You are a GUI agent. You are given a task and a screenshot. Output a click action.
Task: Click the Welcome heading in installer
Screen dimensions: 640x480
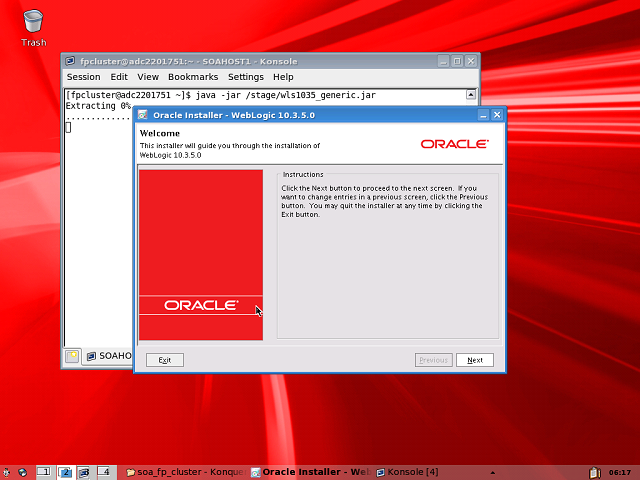pyautogui.click(x=160, y=133)
